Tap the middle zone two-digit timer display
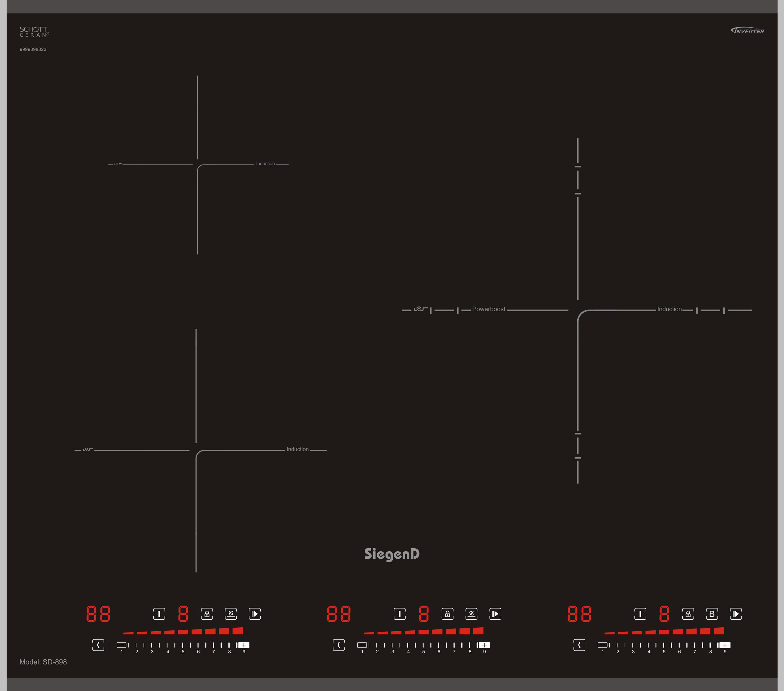 (339, 614)
